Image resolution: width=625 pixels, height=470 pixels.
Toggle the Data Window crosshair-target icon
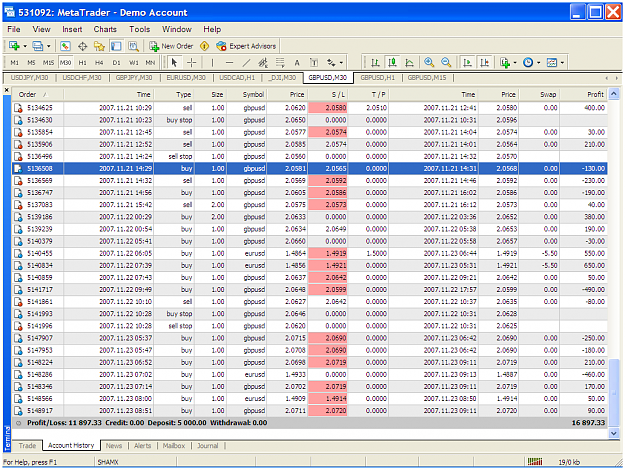[x=83, y=46]
